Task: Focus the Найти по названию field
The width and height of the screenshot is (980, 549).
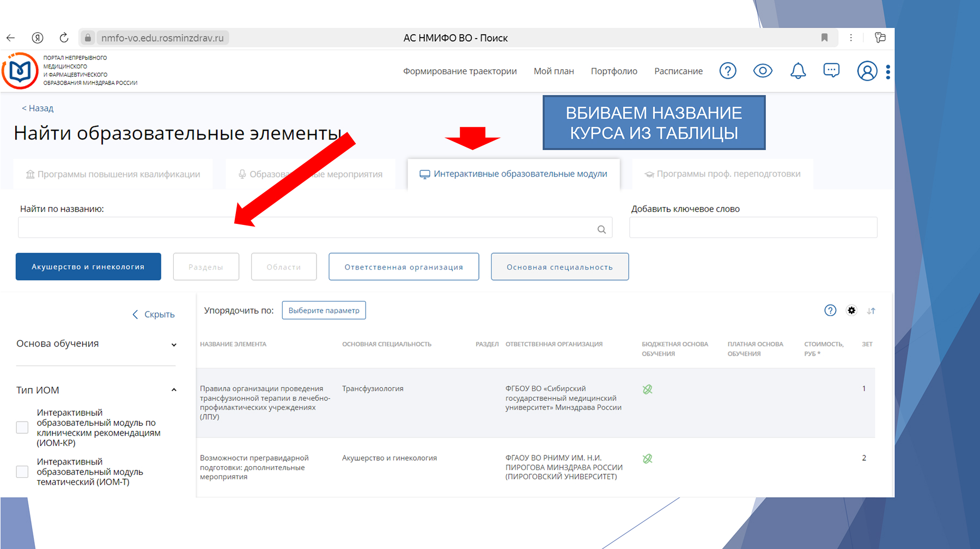Action: 315,228
